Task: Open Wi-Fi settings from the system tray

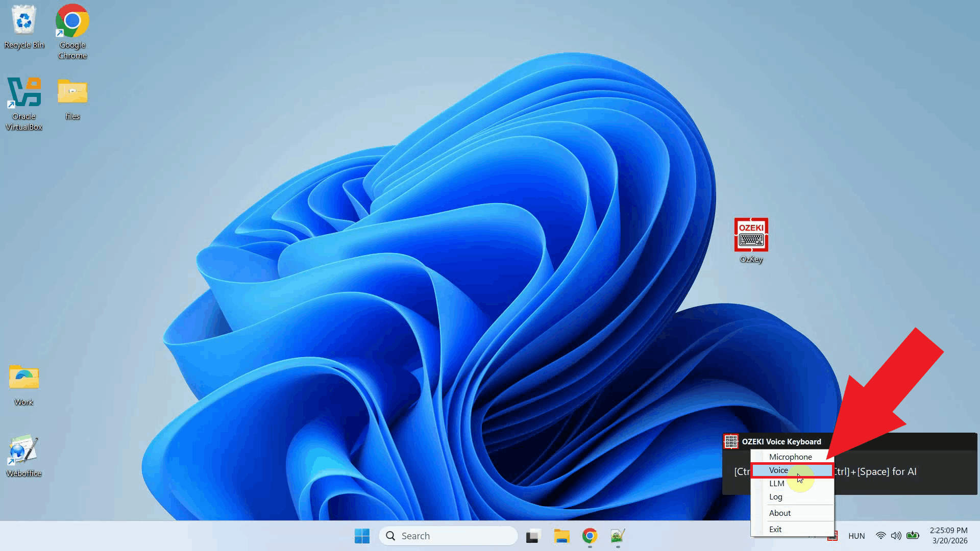Action: coord(880,536)
